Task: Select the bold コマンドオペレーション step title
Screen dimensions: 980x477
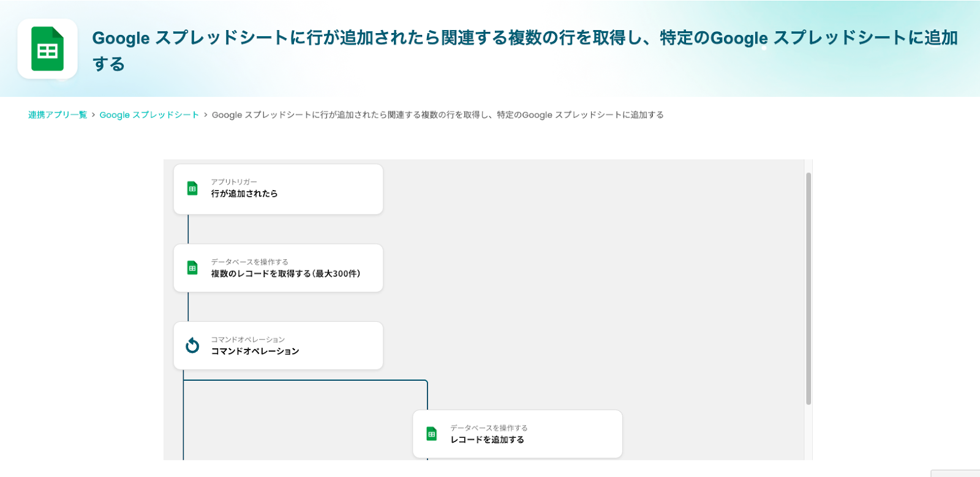Action: pos(255,351)
